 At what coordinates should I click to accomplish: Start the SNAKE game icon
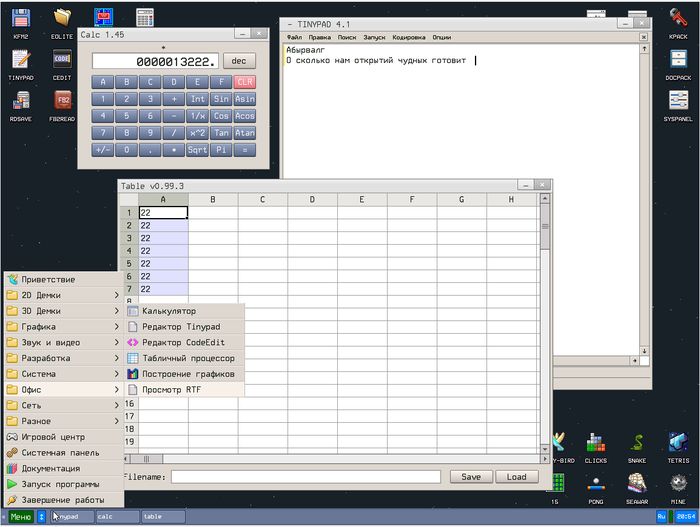pyautogui.click(x=637, y=444)
